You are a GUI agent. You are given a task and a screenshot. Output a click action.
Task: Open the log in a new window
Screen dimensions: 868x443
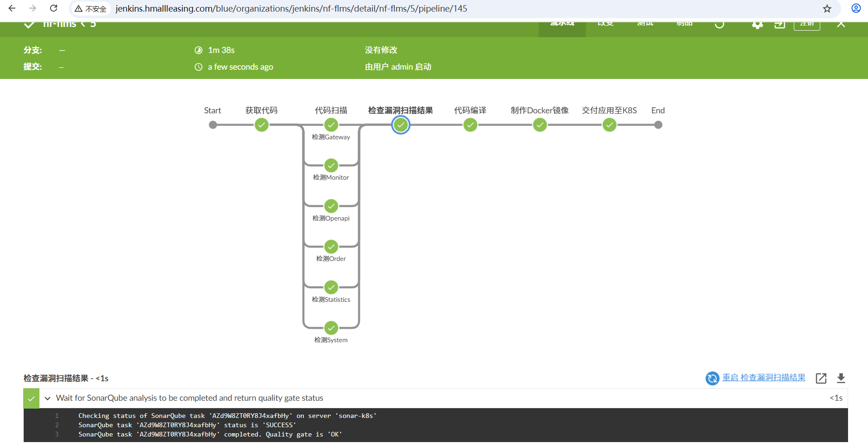tap(821, 378)
